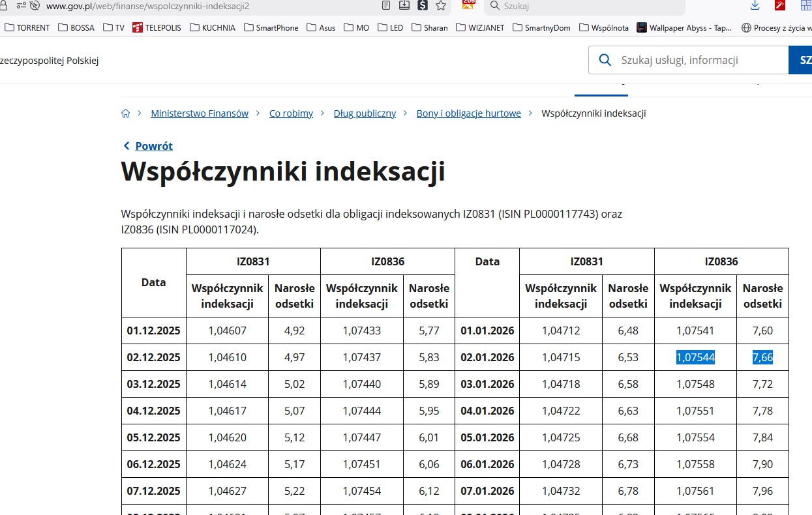Navigate to Dług publiczny breadcrumb
Image resolution: width=812 pixels, height=515 pixels.
click(x=365, y=113)
